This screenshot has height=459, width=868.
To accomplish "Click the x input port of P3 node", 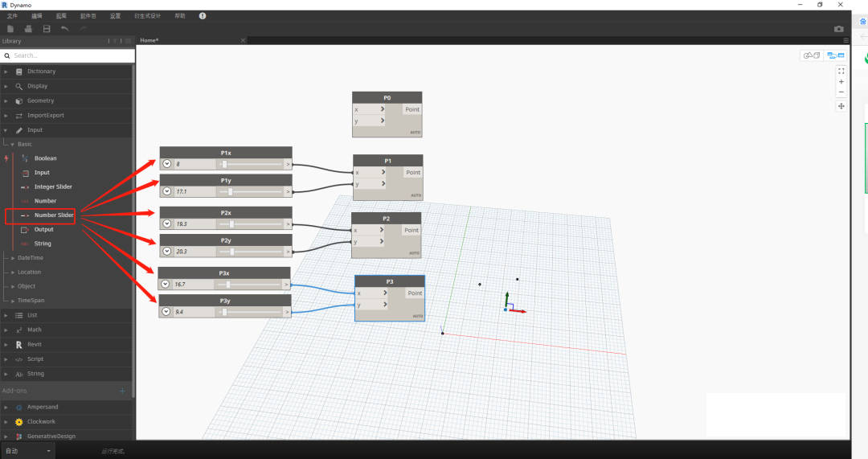I will [371, 293].
